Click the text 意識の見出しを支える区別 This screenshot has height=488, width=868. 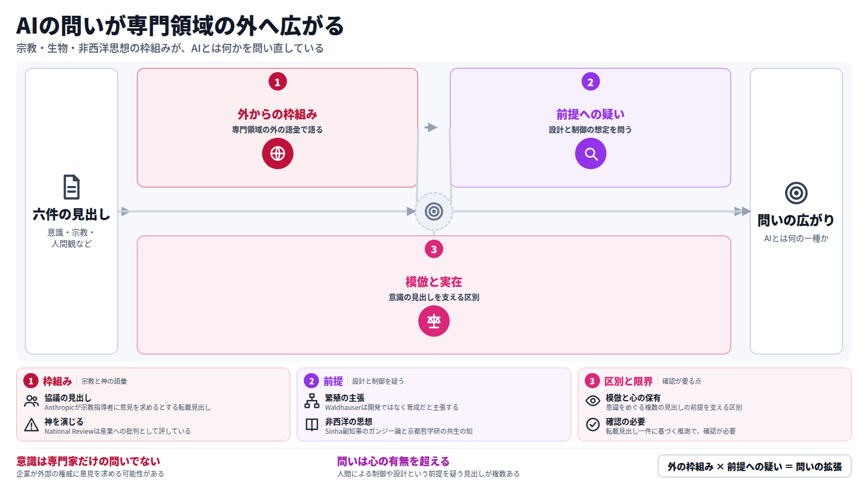(x=434, y=298)
